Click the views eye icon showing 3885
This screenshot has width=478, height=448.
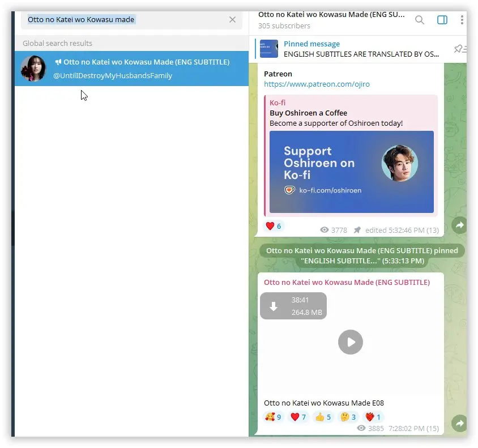[361, 428]
